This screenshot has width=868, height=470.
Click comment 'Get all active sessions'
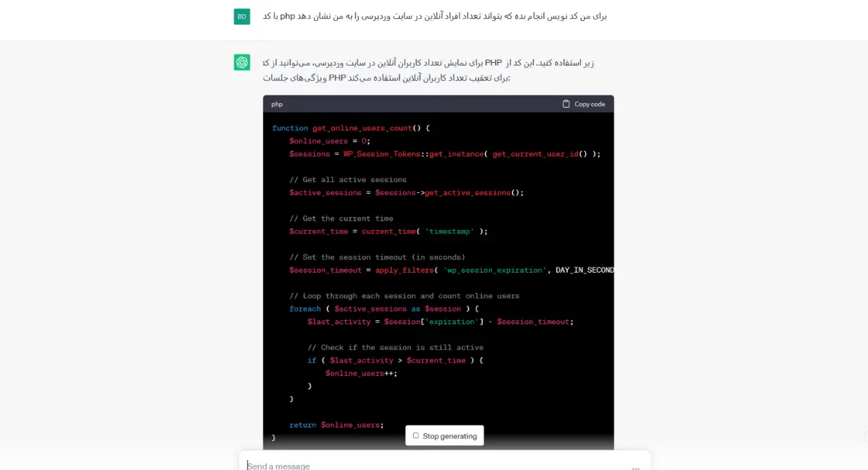[348, 179]
